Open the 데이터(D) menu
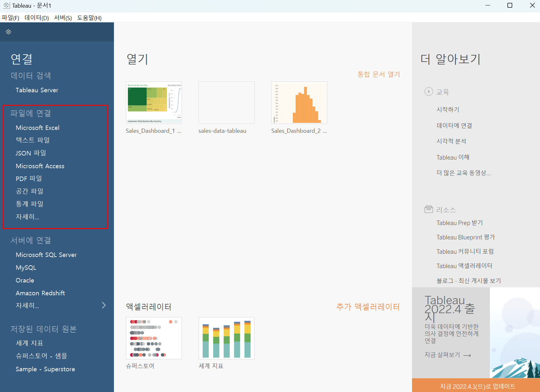 pos(37,18)
